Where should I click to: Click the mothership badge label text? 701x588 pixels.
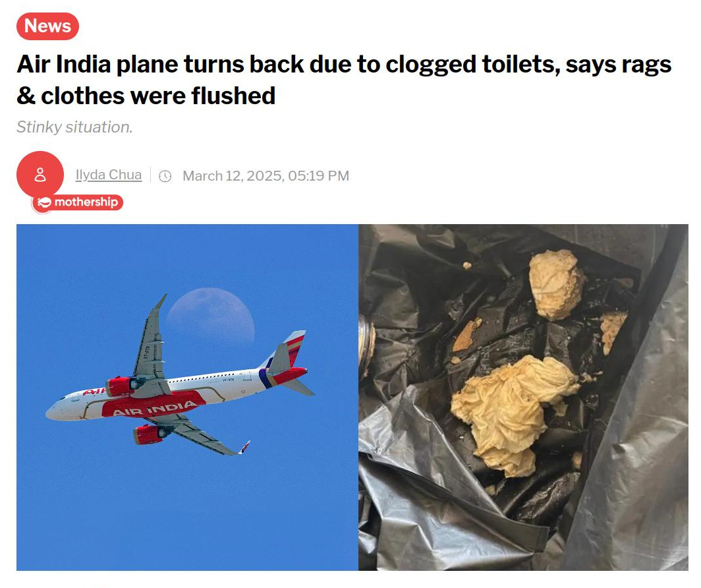coord(86,202)
